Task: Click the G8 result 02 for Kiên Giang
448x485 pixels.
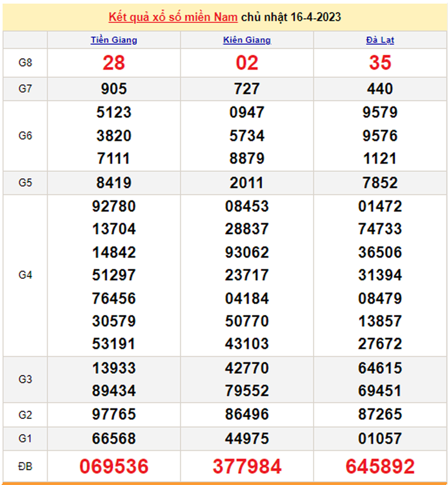Action: [247, 63]
